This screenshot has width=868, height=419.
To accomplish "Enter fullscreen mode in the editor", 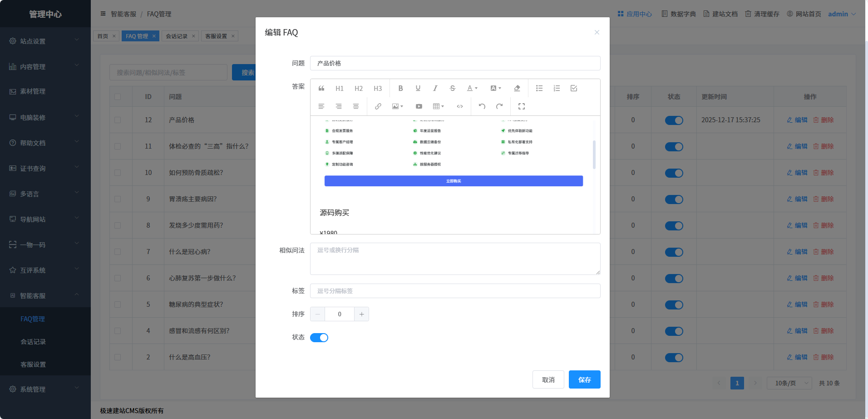I will coord(521,106).
